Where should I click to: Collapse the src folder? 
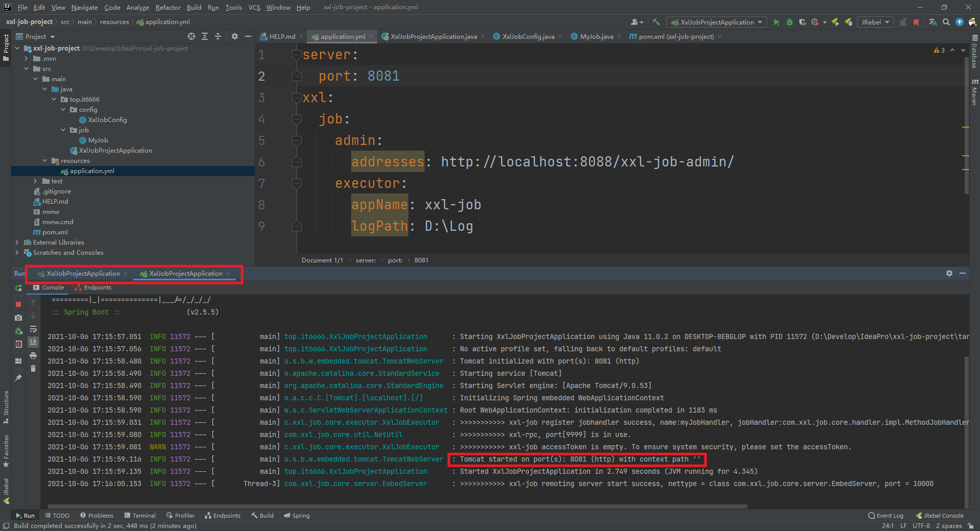26,69
